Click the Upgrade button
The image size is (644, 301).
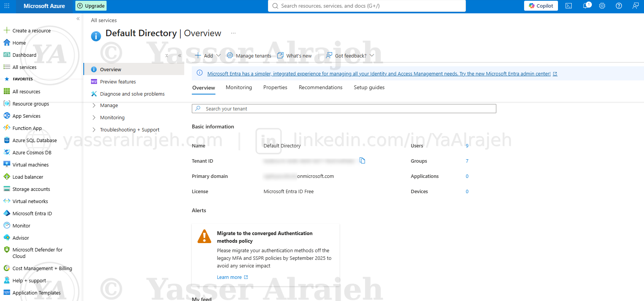[x=91, y=6]
